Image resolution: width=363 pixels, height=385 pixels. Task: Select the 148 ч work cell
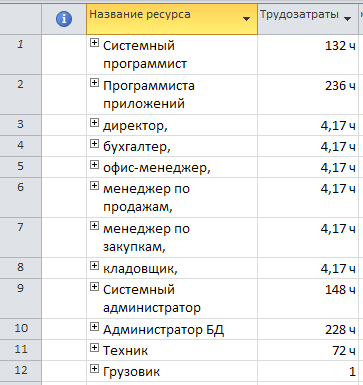[x=308, y=298]
